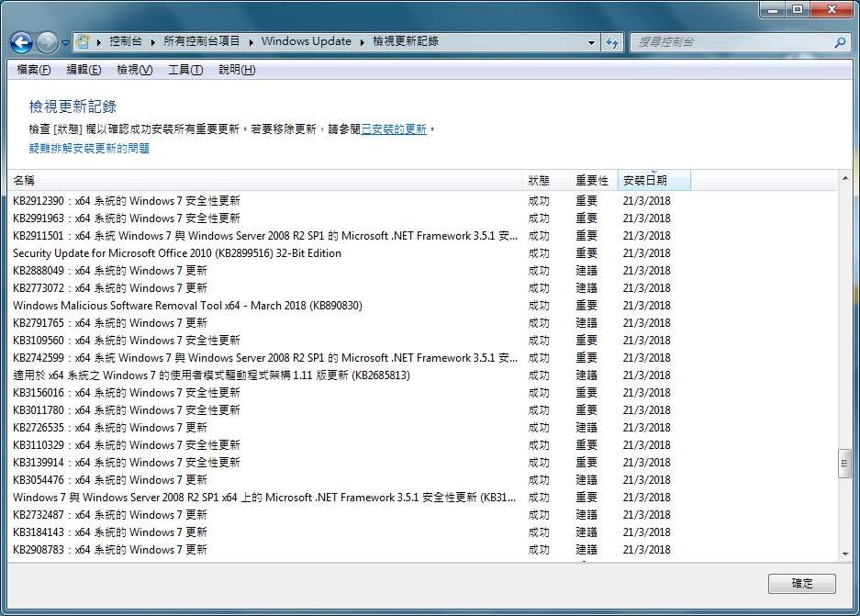The image size is (860, 616).
Task: Select the KB2685813 driver framework row
Action: pos(422,375)
